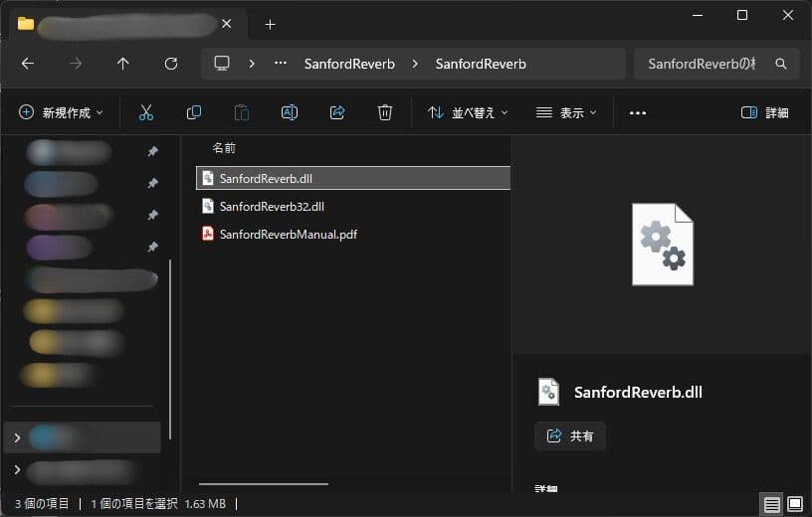Select the SanfordReverb32.dll file
The width and height of the screenshot is (812, 517).
coord(272,207)
